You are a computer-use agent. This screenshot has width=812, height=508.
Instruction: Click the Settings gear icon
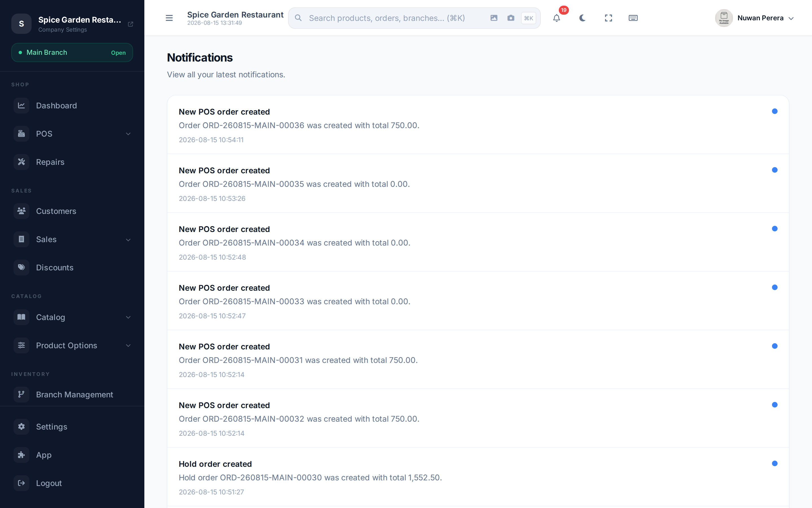pyautogui.click(x=21, y=427)
